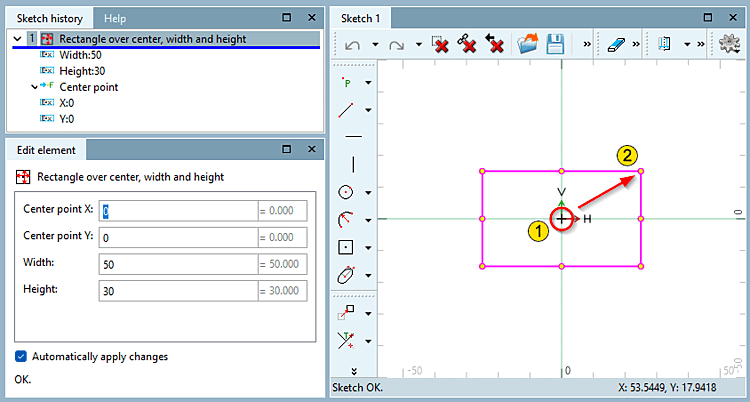
Task: Open dropdown arrow beside the mirror icon
Action: [x=687, y=45]
